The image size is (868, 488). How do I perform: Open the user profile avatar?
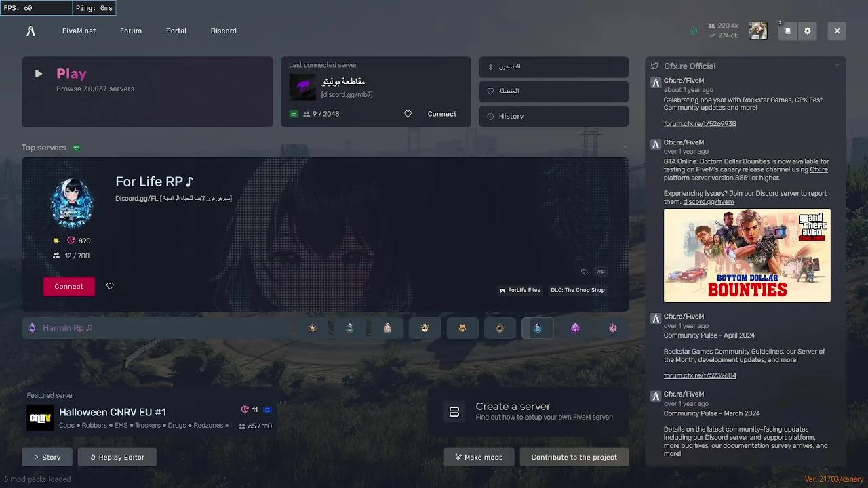(758, 30)
